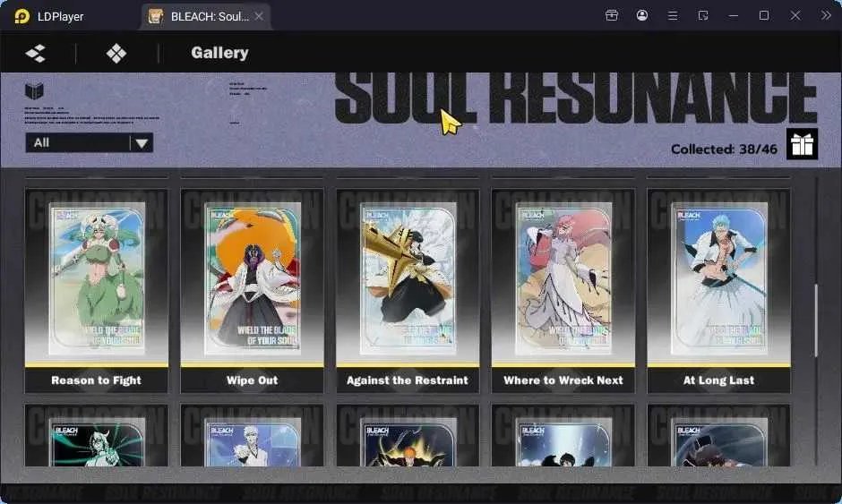
Task: Open the second-row card under Against the Restraint
Action: pyautogui.click(x=408, y=436)
